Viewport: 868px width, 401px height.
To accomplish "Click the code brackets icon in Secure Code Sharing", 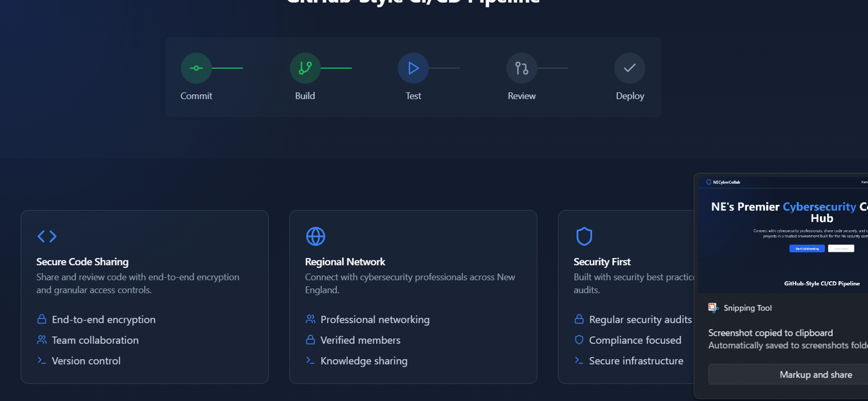I will [x=47, y=236].
